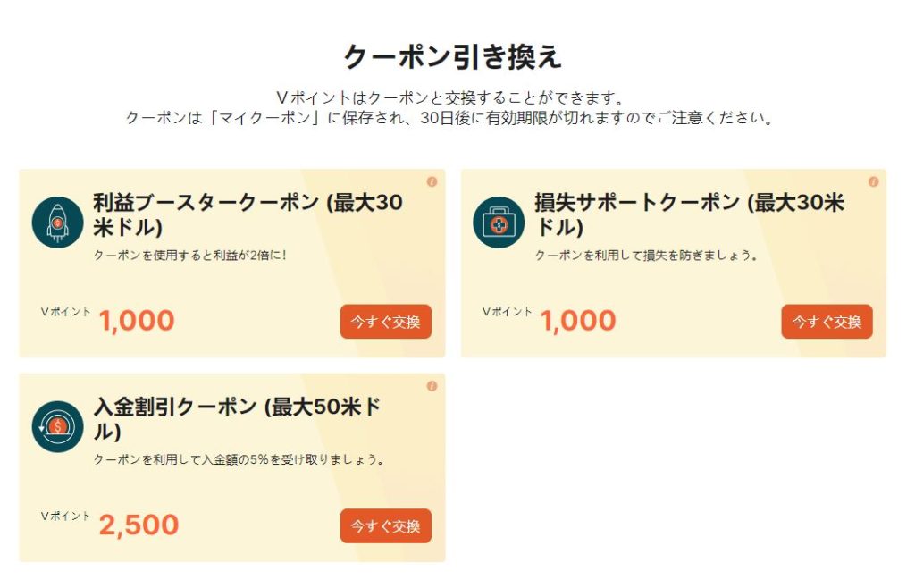915x588 pixels.
Task: Click the first-aid kit icon on loss support coupon
Action: 499,223
